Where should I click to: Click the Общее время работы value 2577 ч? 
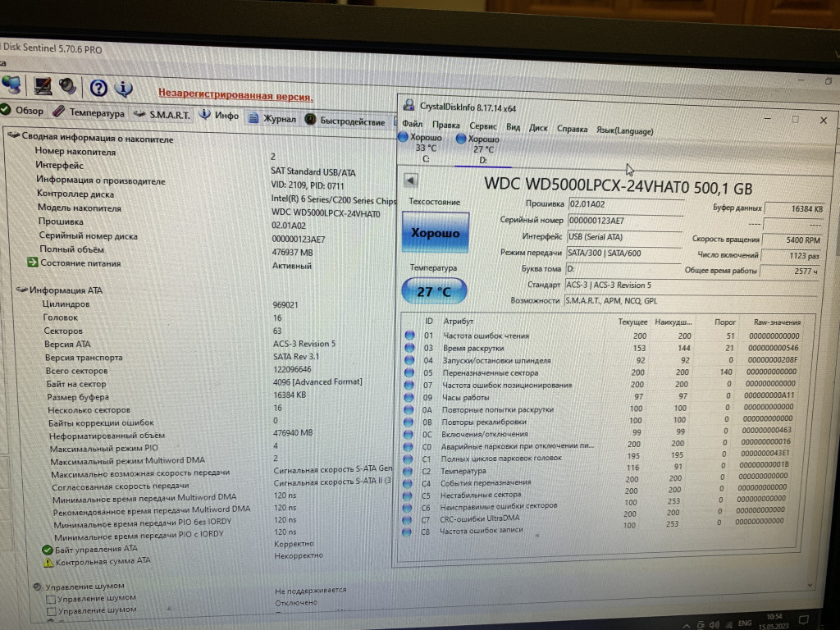click(790, 271)
